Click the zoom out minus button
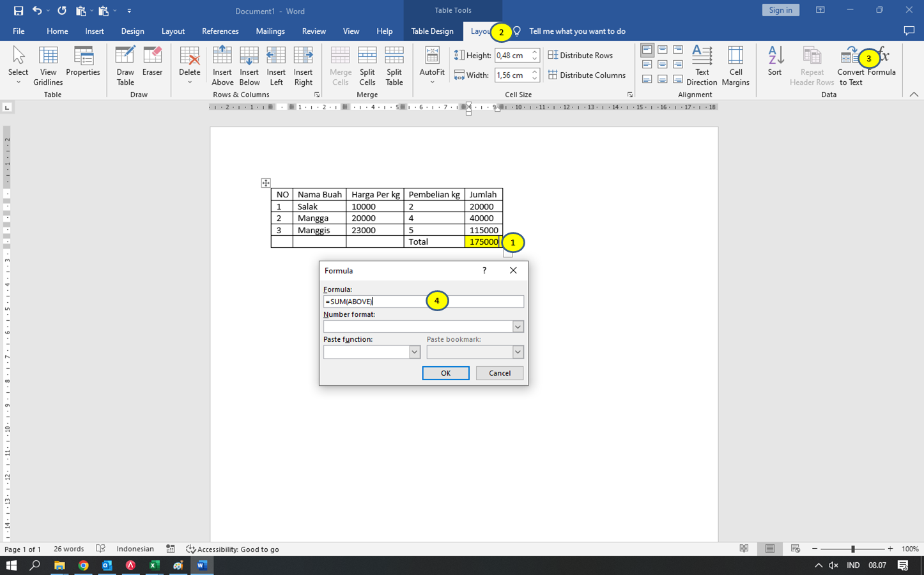The width and height of the screenshot is (924, 575). click(815, 549)
